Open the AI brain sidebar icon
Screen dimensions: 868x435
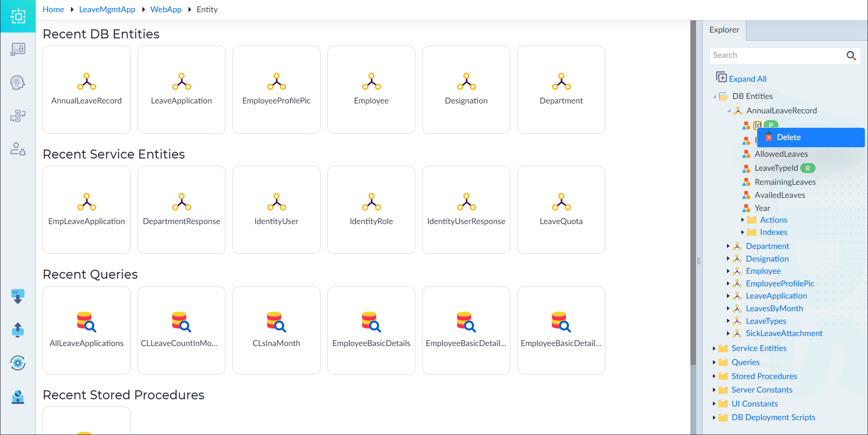(x=18, y=83)
